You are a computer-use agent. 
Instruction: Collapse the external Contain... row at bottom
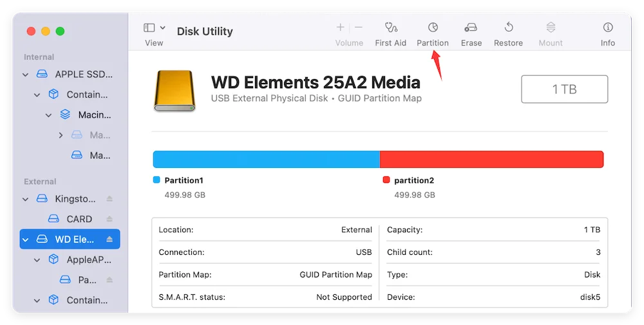coord(37,301)
